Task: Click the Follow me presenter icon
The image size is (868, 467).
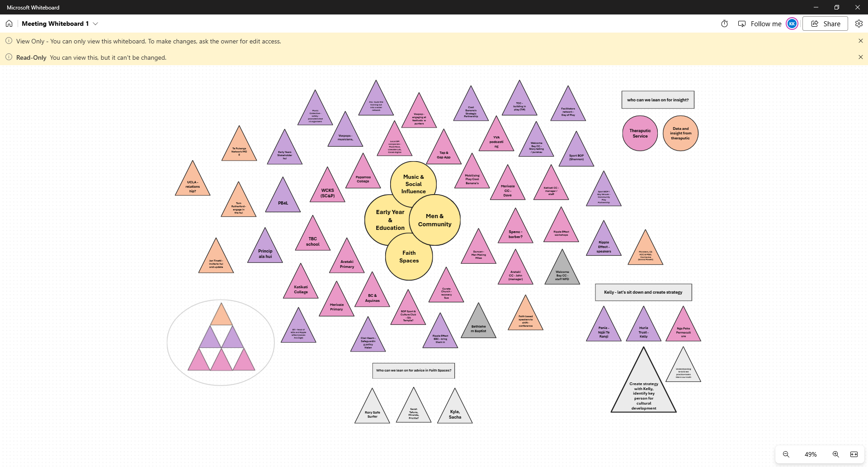Action: click(742, 24)
